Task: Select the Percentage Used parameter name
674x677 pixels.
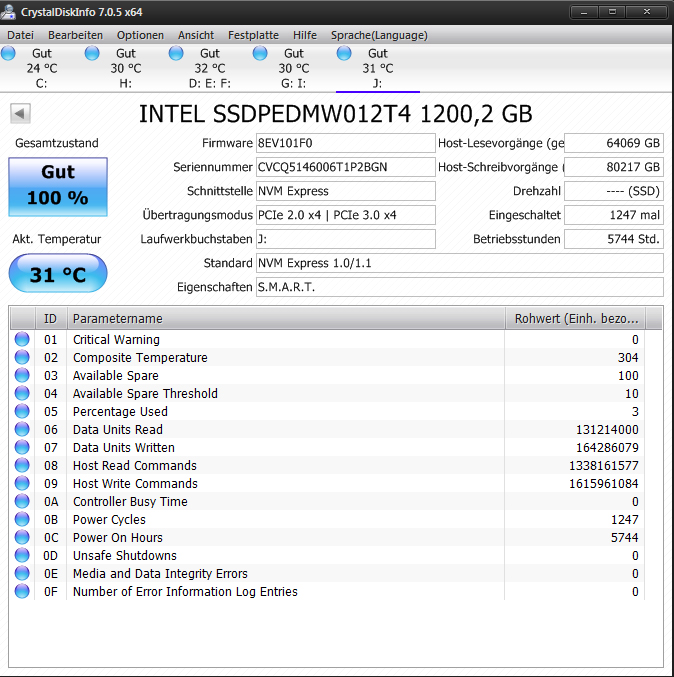Action: point(120,411)
